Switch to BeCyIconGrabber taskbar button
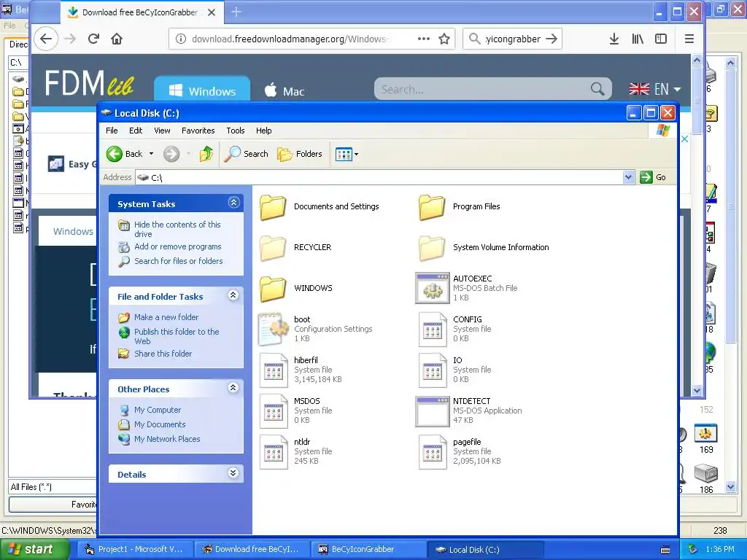The width and height of the screenshot is (747, 560). (x=367, y=549)
